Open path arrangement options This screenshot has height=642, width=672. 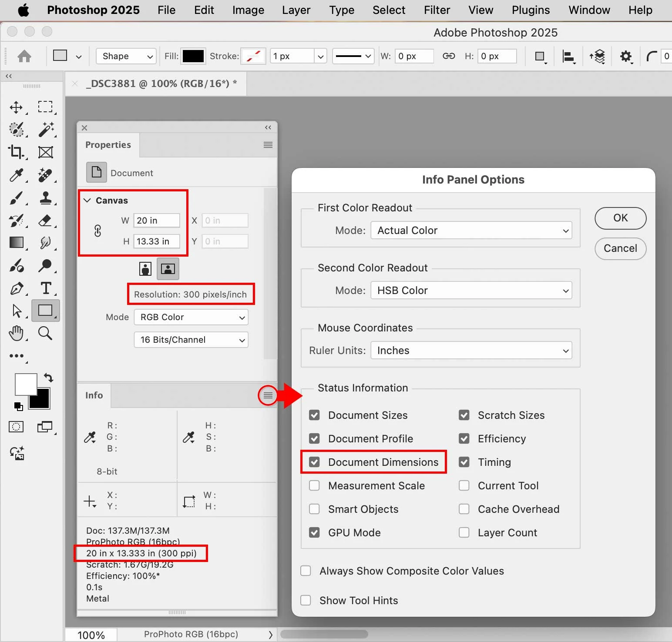tap(598, 57)
